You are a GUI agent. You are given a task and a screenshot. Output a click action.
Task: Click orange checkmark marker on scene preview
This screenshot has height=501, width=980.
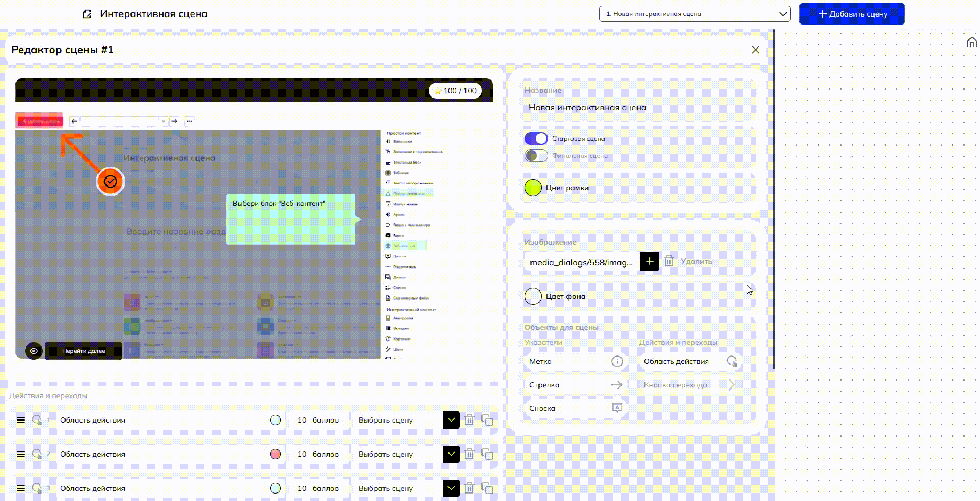110,182
